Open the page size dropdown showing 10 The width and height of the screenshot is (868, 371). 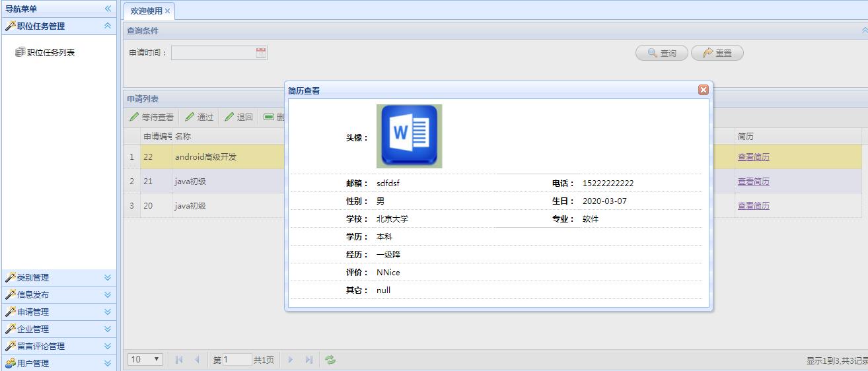click(x=145, y=359)
